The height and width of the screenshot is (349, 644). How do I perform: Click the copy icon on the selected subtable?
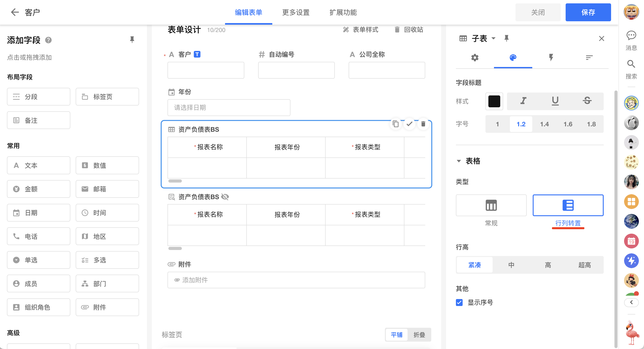pyautogui.click(x=395, y=124)
